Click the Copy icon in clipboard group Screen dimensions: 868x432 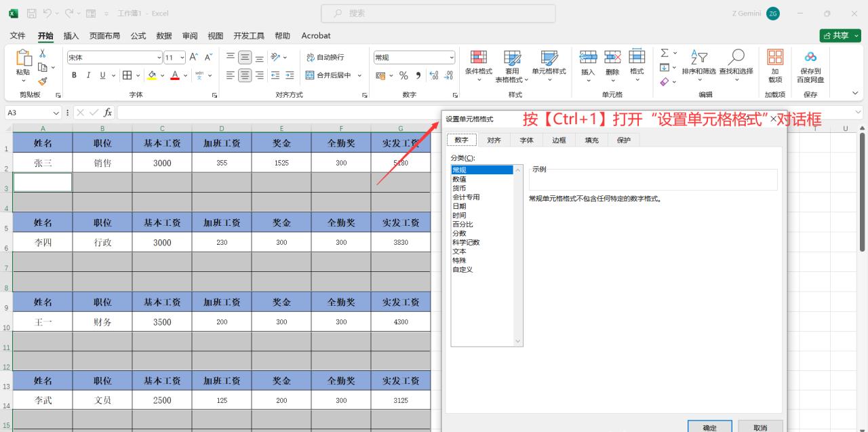(x=43, y=67)
